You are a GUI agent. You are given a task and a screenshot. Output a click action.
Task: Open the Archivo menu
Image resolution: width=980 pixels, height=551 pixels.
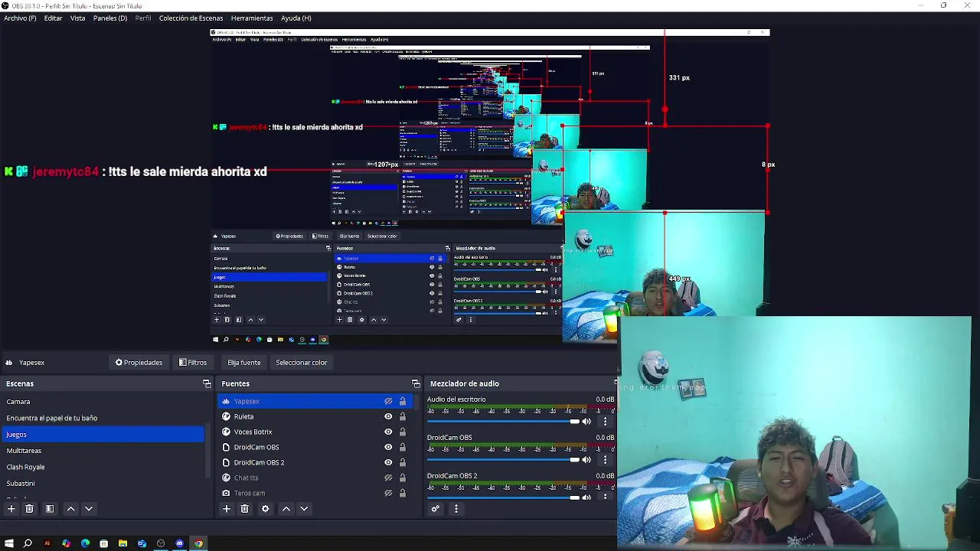point(20,18)
